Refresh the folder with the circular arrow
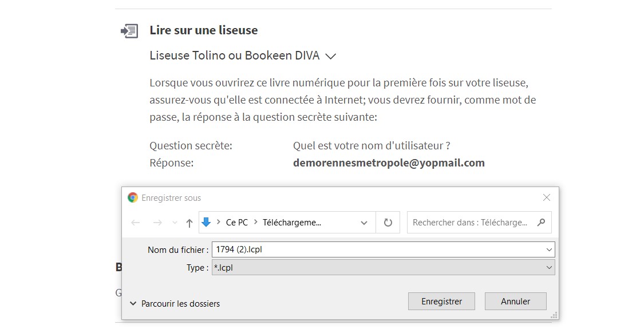 tap(388, 223)
